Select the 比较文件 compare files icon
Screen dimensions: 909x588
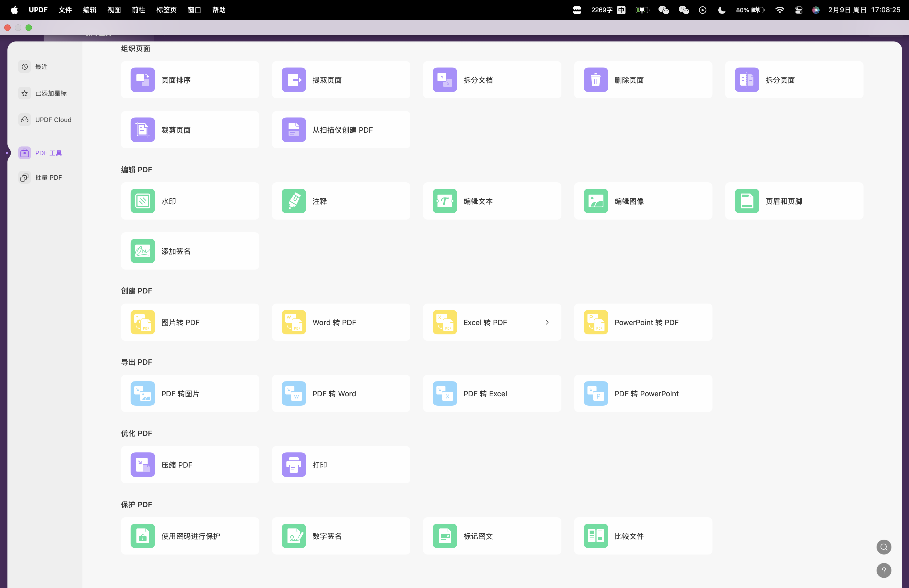click(595, 536)
